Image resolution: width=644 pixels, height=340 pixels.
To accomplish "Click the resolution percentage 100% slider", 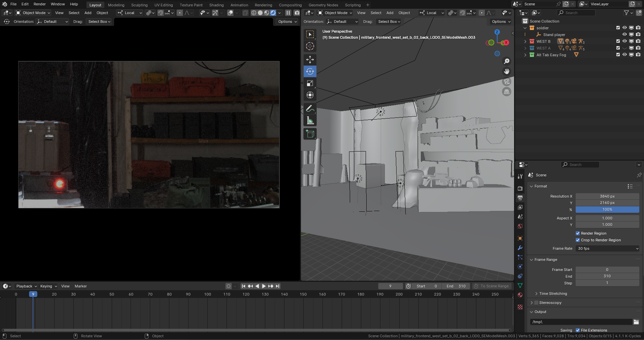I will click(607, 209).
